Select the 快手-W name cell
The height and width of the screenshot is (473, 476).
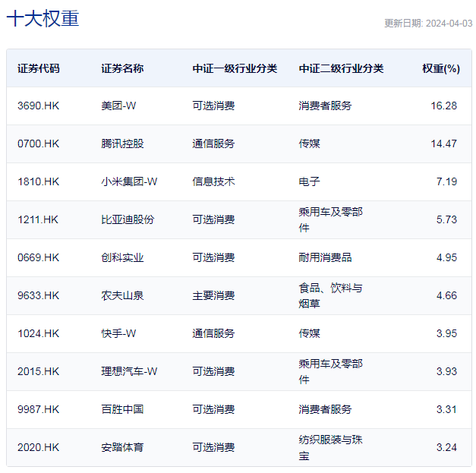tap(118, 333)
